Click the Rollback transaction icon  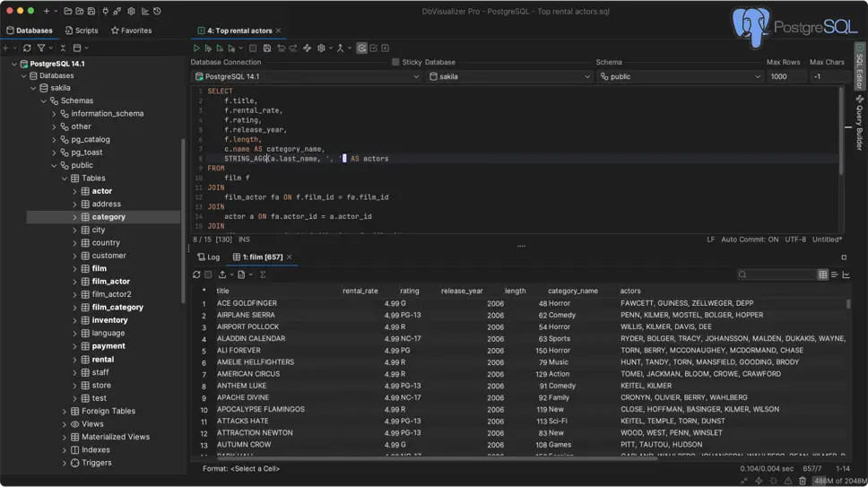[293, 48]
